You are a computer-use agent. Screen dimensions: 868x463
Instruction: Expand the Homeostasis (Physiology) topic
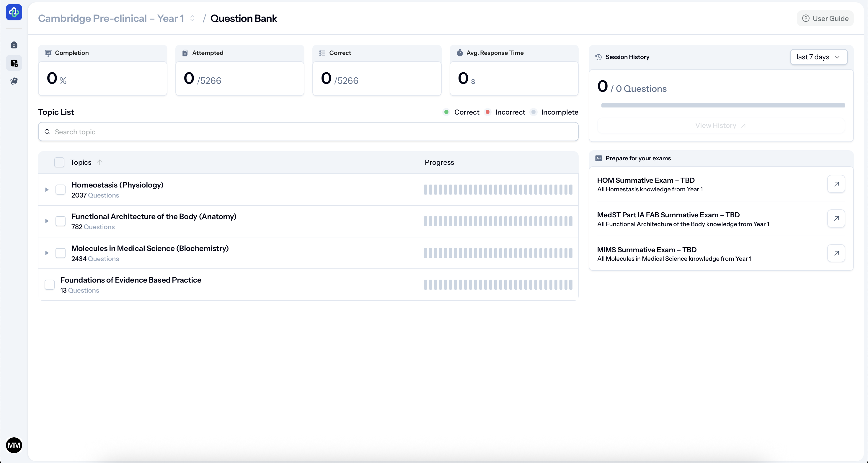pos(47,190)
